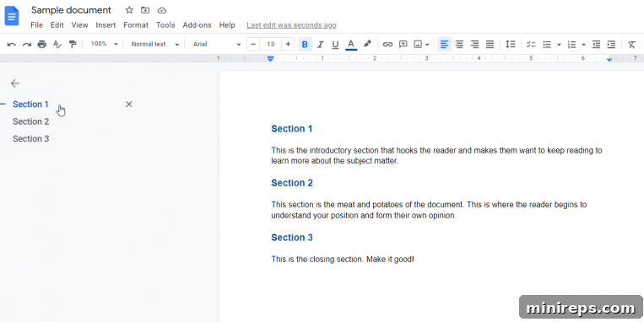This screenshot has width=644, height=322.
Task: Align text right
Action: [x=475, y=45]
